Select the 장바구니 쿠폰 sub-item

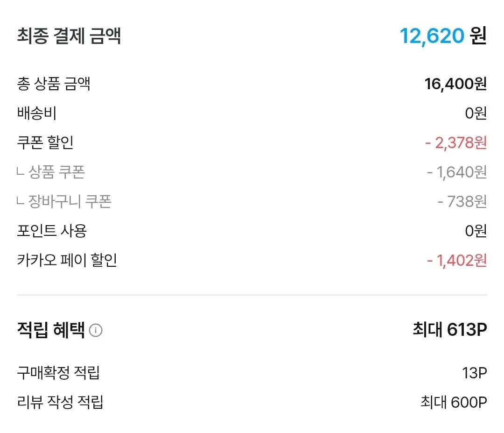coord(64,201)
